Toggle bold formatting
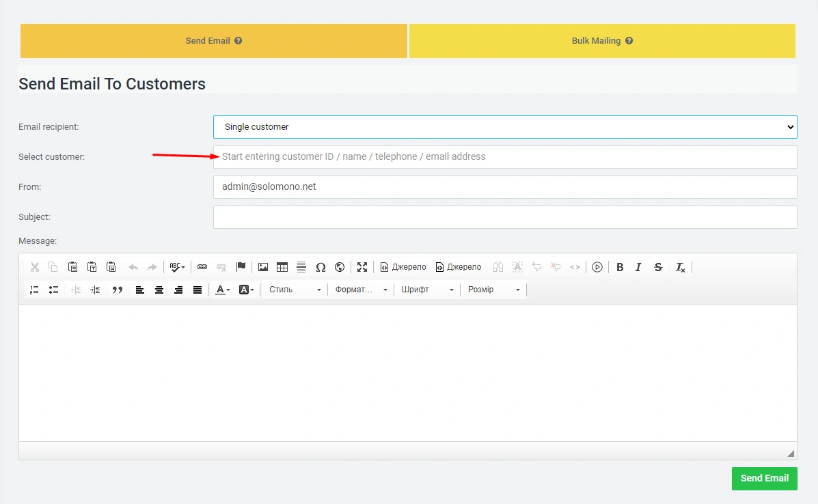The width and height of the screenshot is (818, 504). (x=620, y=267)
